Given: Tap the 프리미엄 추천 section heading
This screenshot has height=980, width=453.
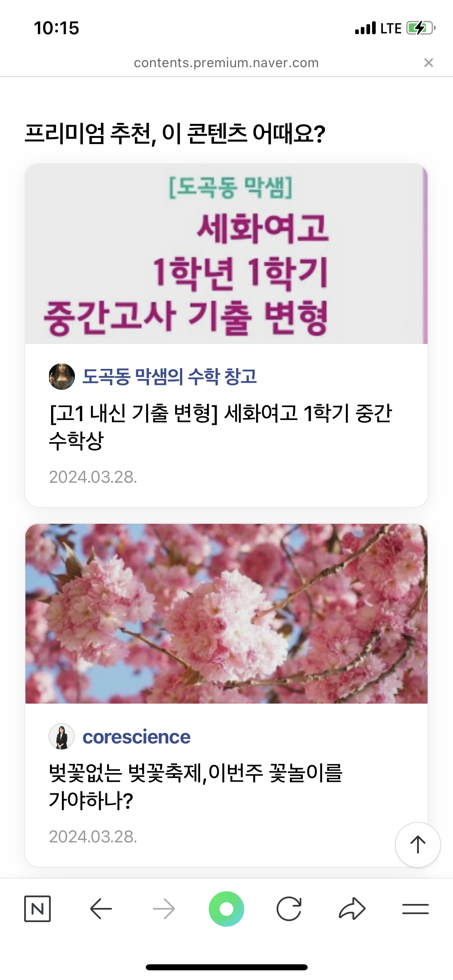Looking at the screenshot, I should (x=175, y=134).
